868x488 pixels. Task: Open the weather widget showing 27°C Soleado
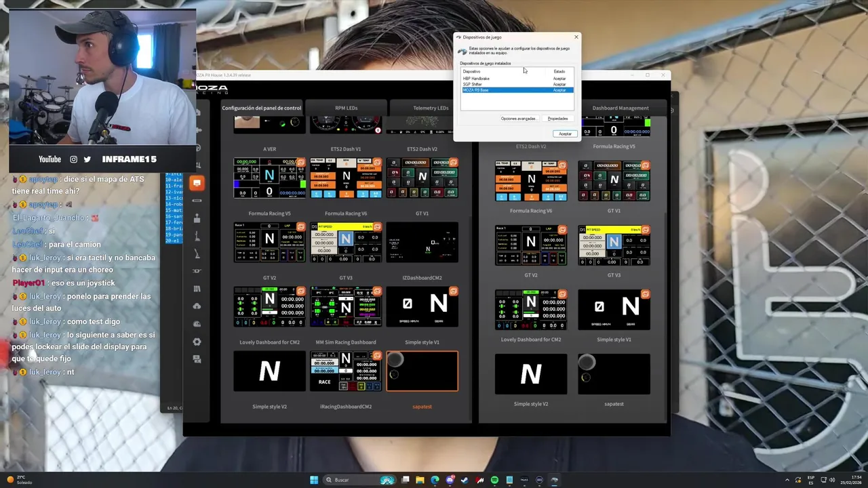(18, 480)
